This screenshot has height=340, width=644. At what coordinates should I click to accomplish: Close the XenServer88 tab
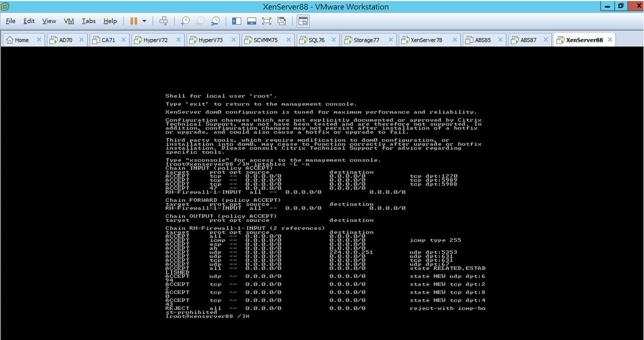click(610, 40)
